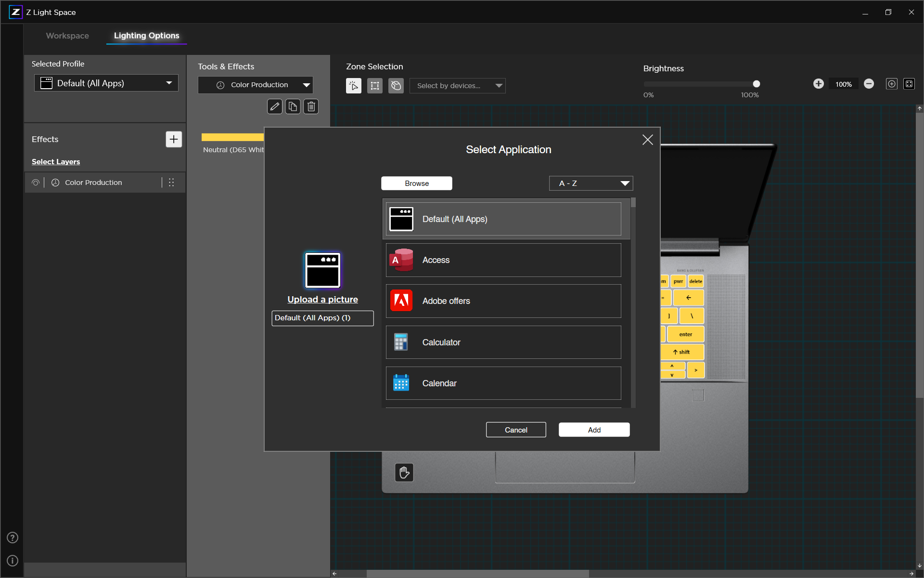Click the brightness decrease minus icon
The width and height of the screenshot is (924, 578).
pos(869,84)
